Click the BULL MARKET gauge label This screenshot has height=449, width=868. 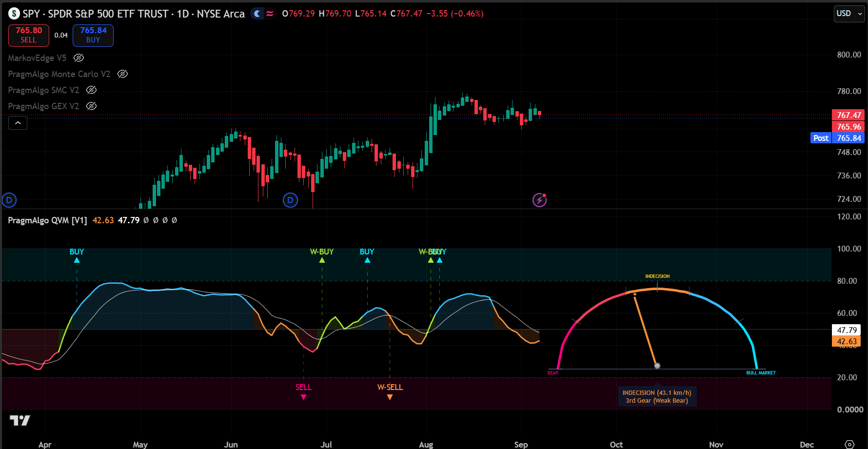[x=761, y=373]
